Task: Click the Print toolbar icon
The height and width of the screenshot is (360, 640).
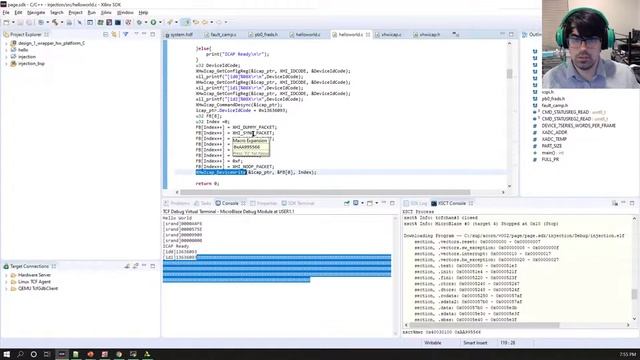Action: click(x=69, y=22)
